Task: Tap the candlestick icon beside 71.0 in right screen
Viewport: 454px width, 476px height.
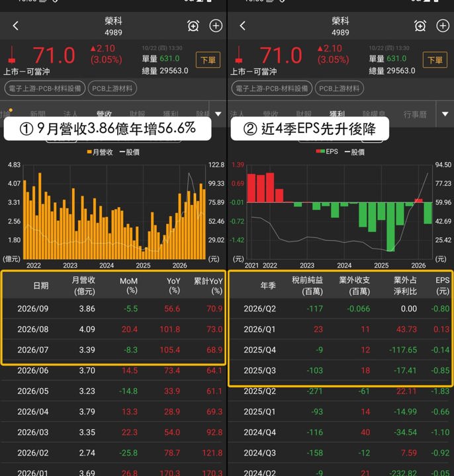Action: click(x=239, y=55)
